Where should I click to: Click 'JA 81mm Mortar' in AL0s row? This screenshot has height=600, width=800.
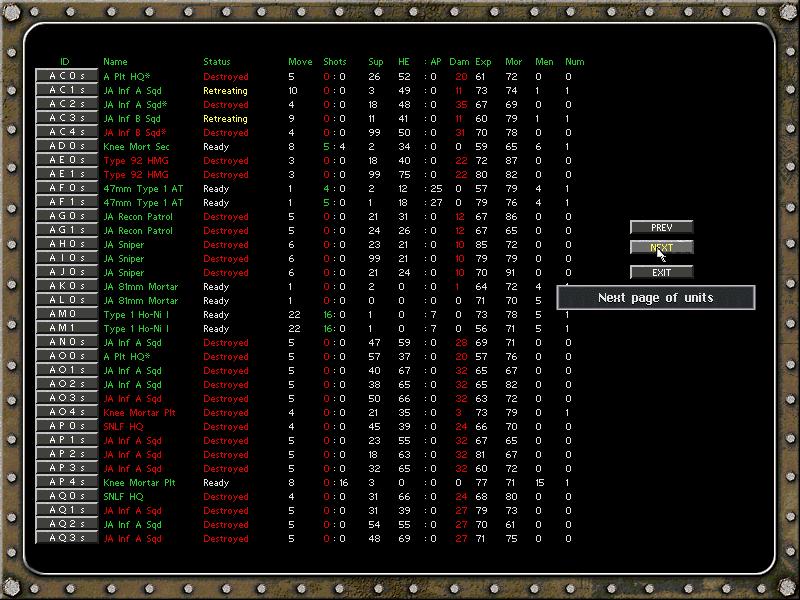coord(141,301)
